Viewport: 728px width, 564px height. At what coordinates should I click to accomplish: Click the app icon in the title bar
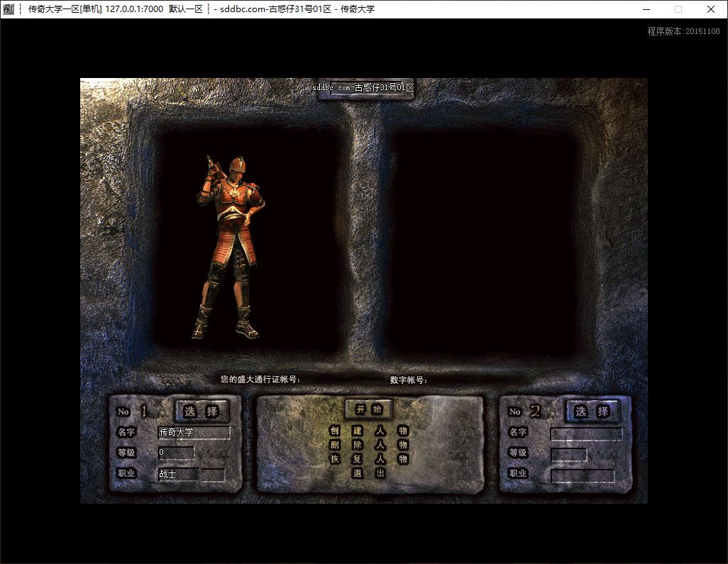point(9,9)
